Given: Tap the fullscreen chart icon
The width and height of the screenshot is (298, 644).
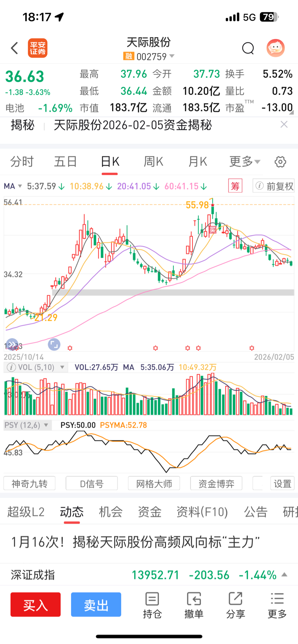Looking at the screenshot, I should coord(54,344).
